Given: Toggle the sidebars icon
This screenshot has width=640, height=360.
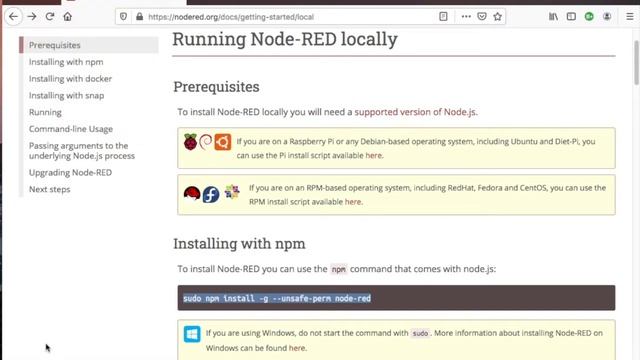Looking at the screenshot, I should [x=571, y=17].
